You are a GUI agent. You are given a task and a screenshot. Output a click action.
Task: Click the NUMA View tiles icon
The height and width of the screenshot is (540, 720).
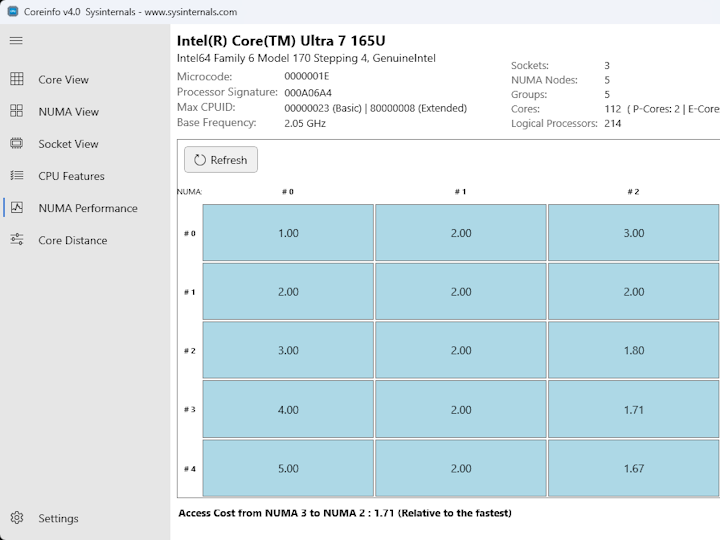pyautogui.click(x=17, y=111)
